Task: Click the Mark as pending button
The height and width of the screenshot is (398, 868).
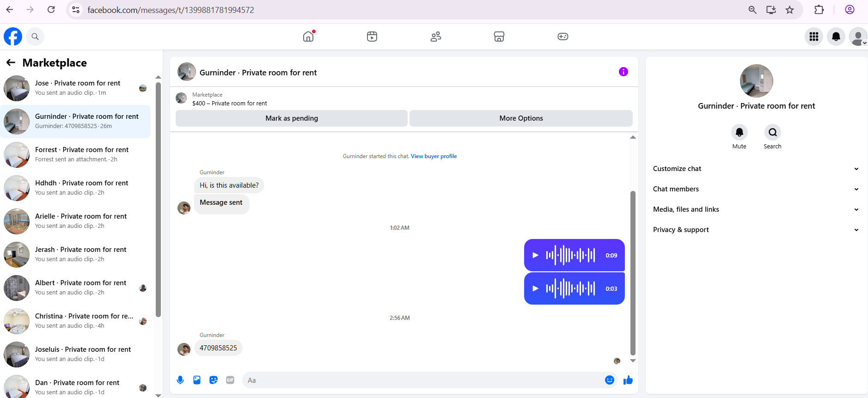Action: coord(292,118)
